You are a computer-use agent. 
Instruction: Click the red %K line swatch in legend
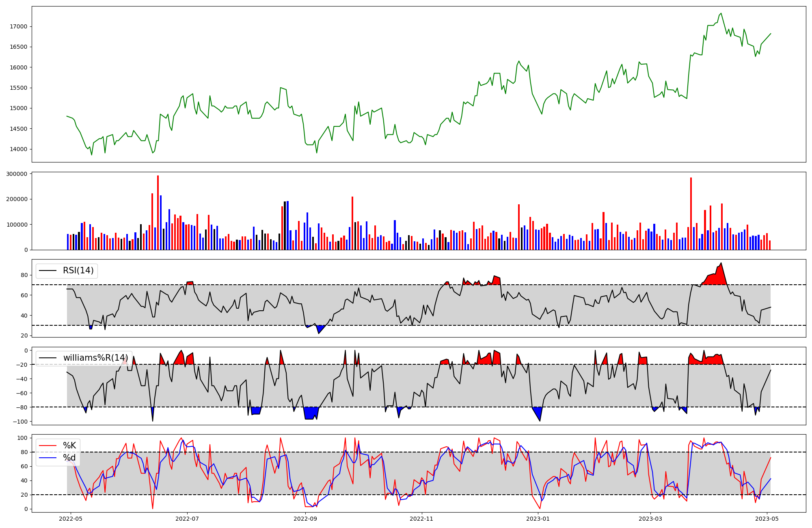point(48,446)
